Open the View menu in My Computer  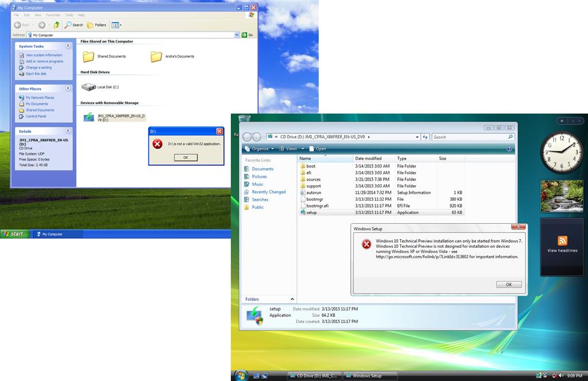coord(38,15)
